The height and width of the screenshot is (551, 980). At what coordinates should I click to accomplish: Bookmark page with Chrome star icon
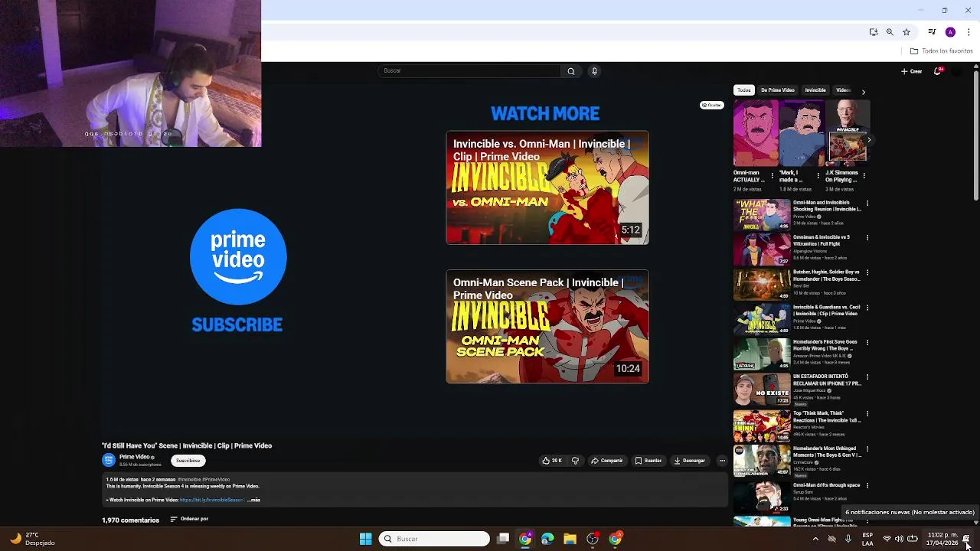(x=906, y=32)
